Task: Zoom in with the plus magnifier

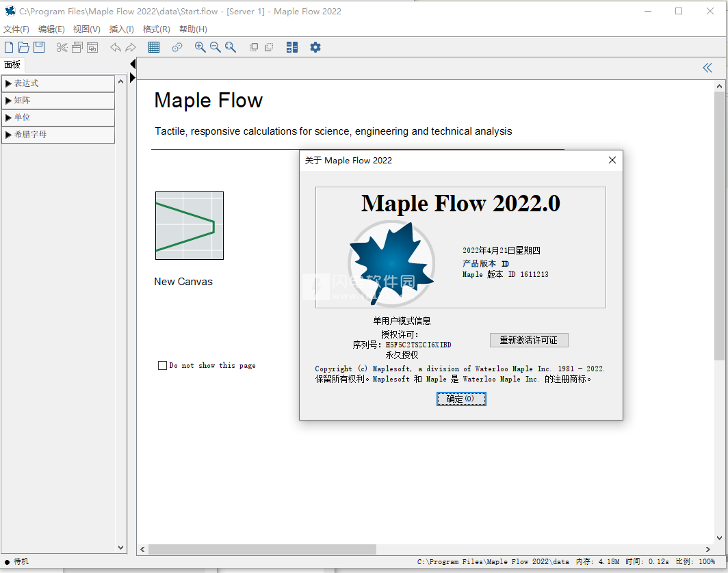Action: click(200, 47)
